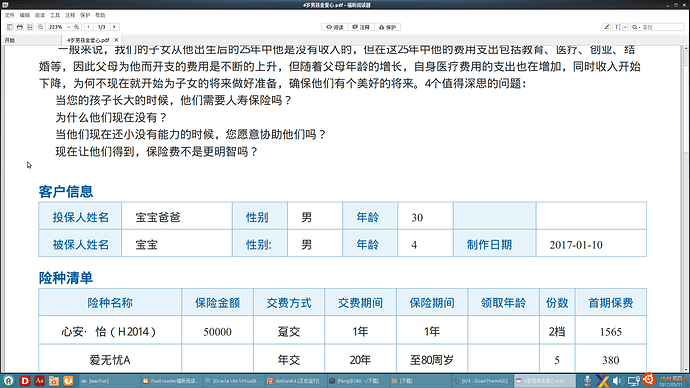The image size is (690, 388).
Task: Click the 首期保费 column header
Action: click(610, 303)
